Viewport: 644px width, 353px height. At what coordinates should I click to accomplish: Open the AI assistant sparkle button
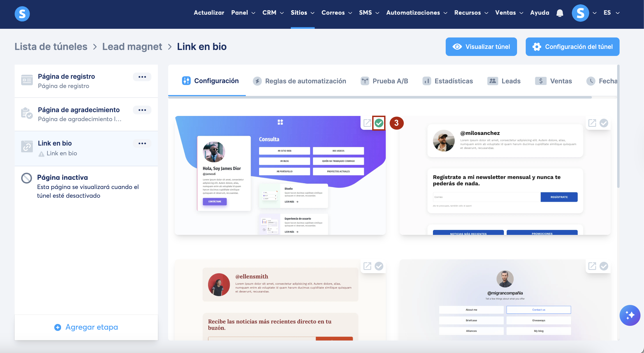coord(630,315)
